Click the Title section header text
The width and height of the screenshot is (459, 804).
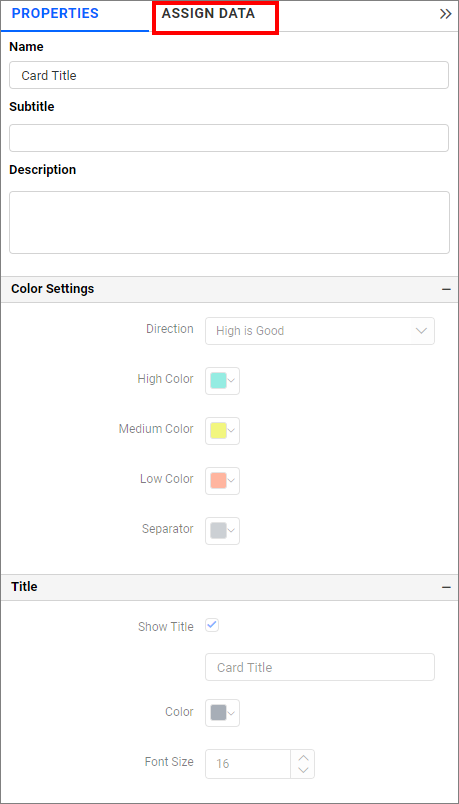click(24, 587)
